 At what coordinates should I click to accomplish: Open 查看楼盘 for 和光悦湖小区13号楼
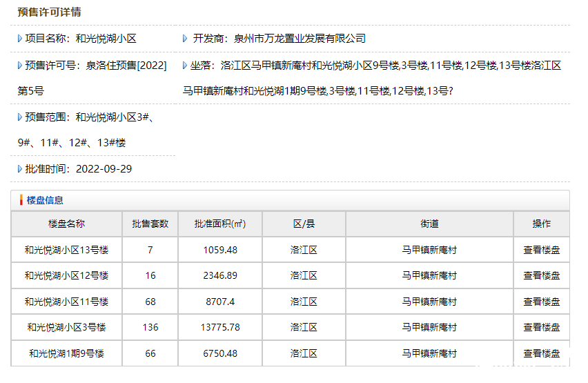[x=541, y=250]
